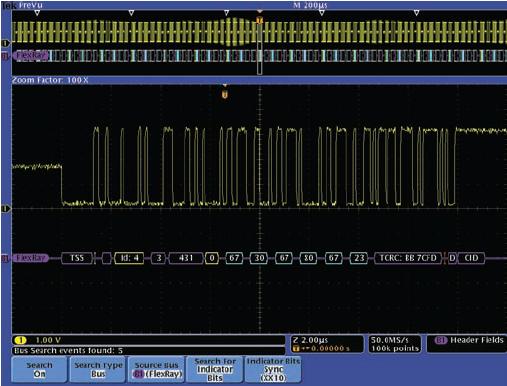
Task: Click the orange trigger marker in overview
Action: (x=260, y=20)
